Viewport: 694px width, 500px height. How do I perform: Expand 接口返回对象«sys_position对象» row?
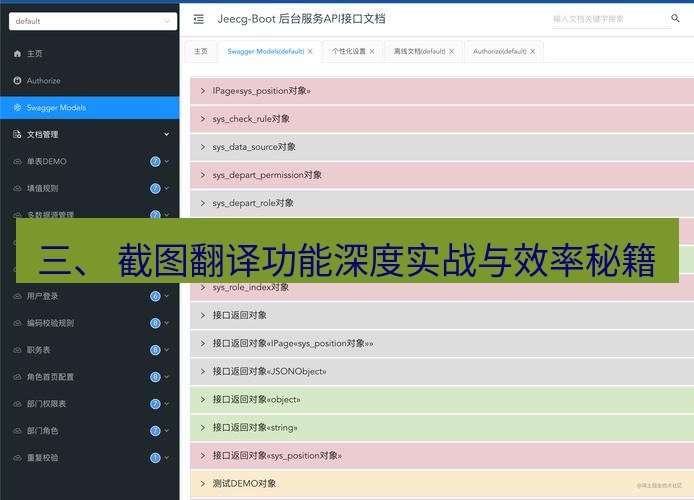442,456
